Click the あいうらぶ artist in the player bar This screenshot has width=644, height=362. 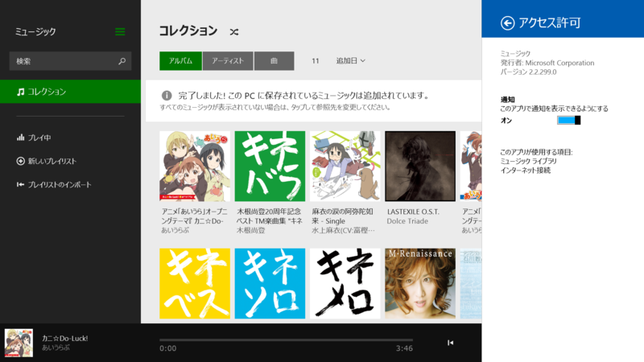(56, 348)
